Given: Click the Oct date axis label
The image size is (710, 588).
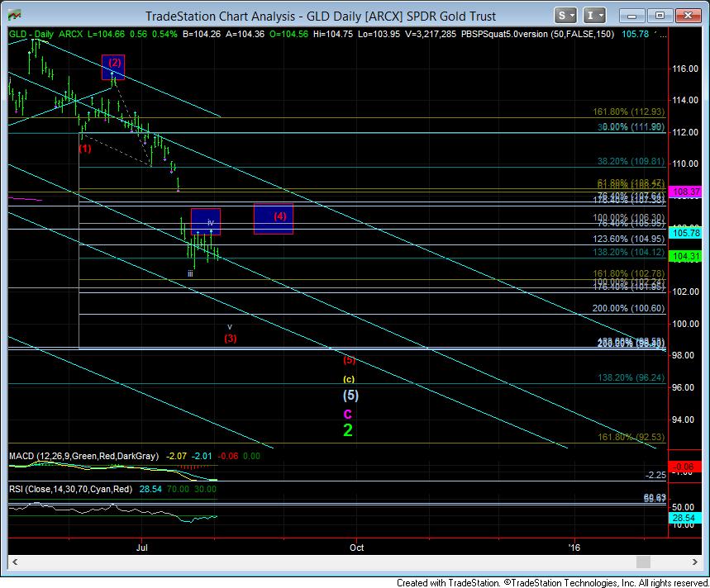Looking at the screenshot, I should pos(357,548).
